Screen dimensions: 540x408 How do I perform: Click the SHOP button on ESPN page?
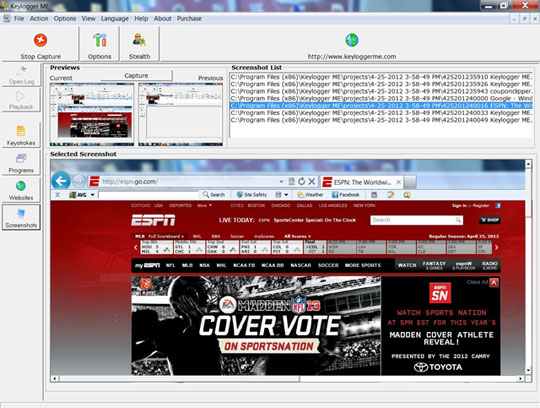(x=490, y=220)
